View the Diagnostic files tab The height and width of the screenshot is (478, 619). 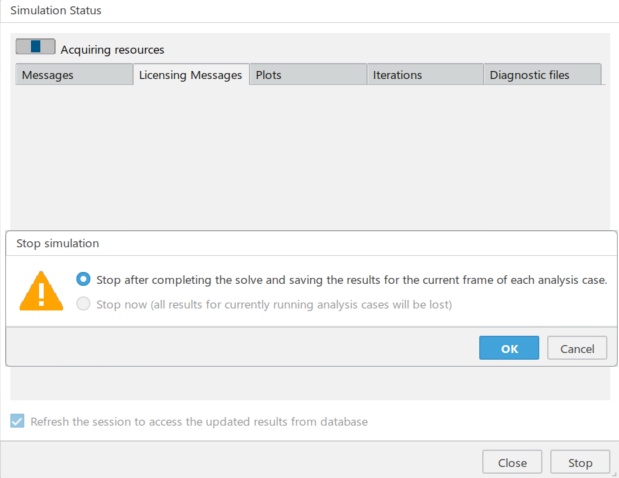pyautogui.click(x=542, y=75)
